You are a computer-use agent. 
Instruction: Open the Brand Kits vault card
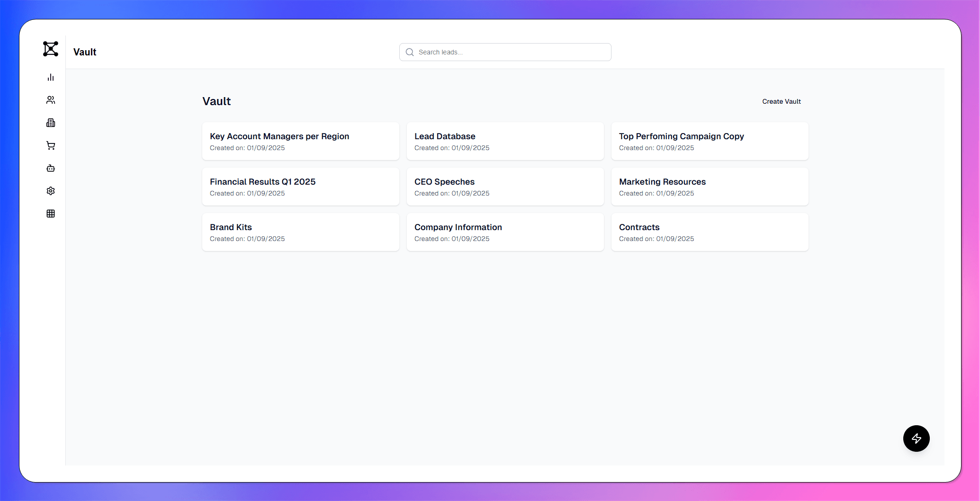(300, 232)
